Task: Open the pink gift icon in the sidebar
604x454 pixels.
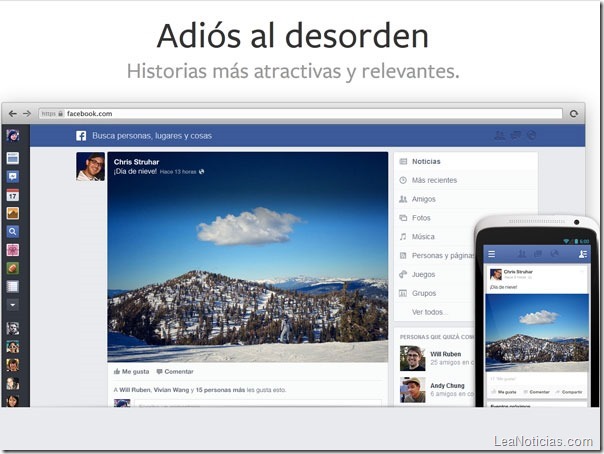Action: tap(13, 250)
